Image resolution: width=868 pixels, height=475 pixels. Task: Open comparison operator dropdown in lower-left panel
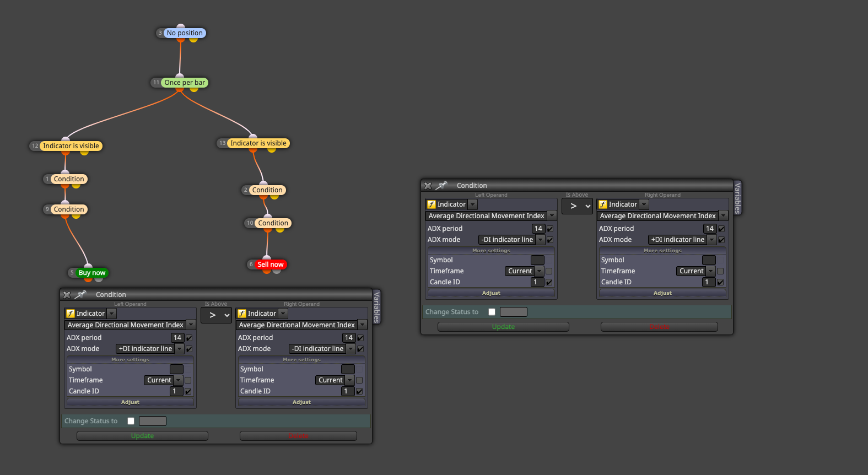[x=216, y=315]
